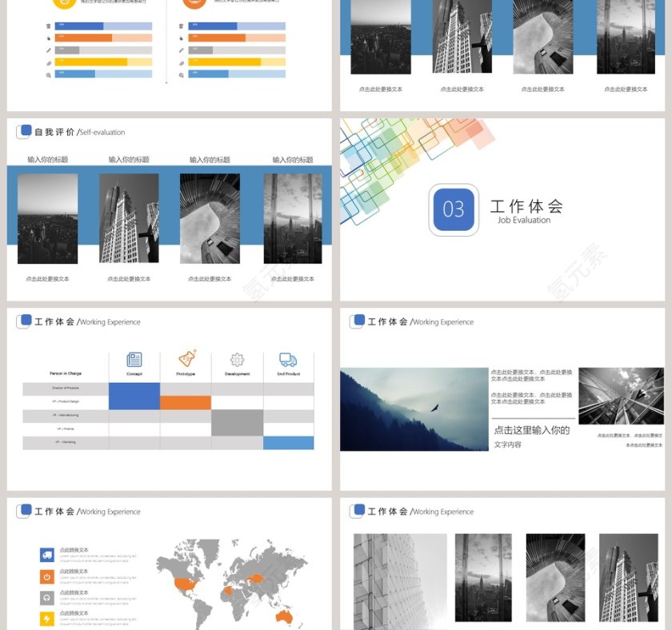The width and height of the screenshot is (672, 630).
Task: Select the misty mountain landscape photo
Action: (414, 409)
